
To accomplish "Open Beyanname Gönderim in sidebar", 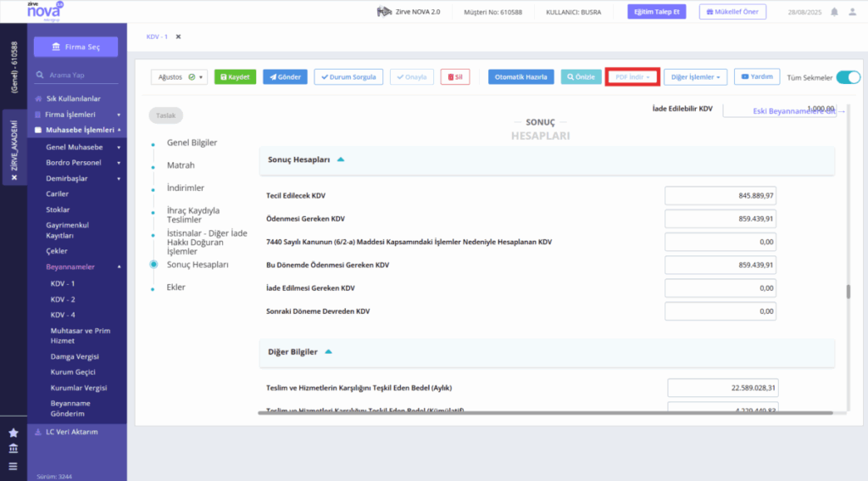I will click(70, 408).
